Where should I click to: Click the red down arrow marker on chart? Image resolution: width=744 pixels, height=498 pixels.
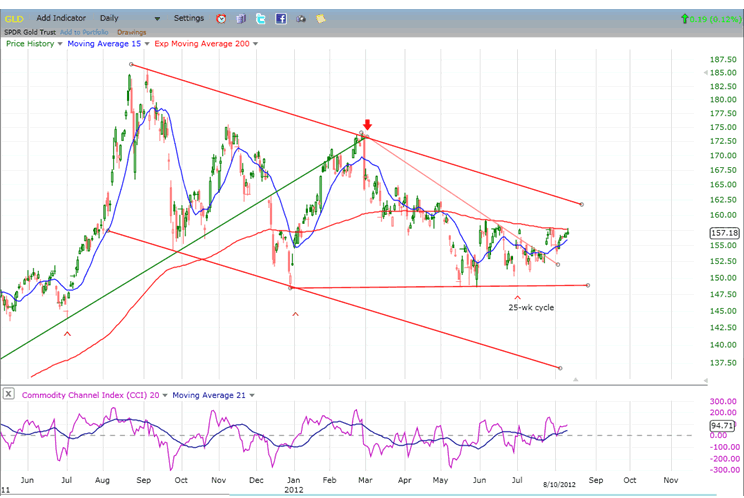pyautogui.click(x=367, y=125)
